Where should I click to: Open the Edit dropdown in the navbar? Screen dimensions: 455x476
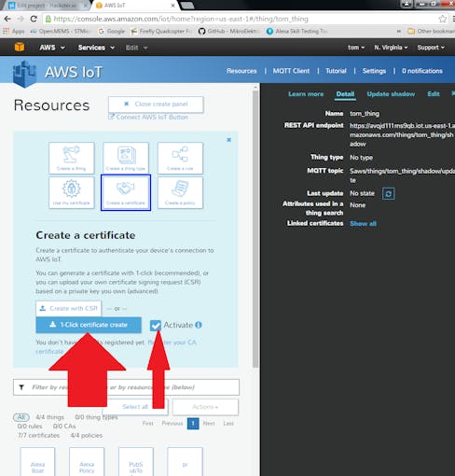[x=136, y=48]
